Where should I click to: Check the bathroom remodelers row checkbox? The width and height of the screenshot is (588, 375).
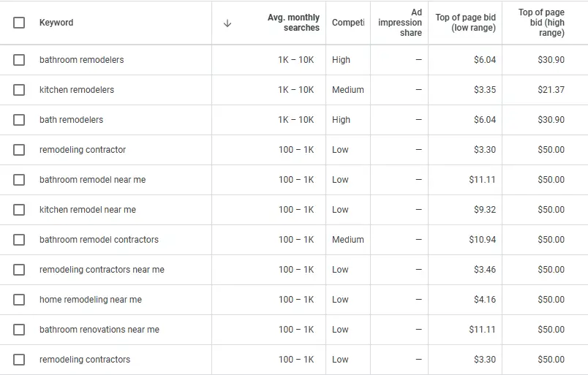(19, 60)
